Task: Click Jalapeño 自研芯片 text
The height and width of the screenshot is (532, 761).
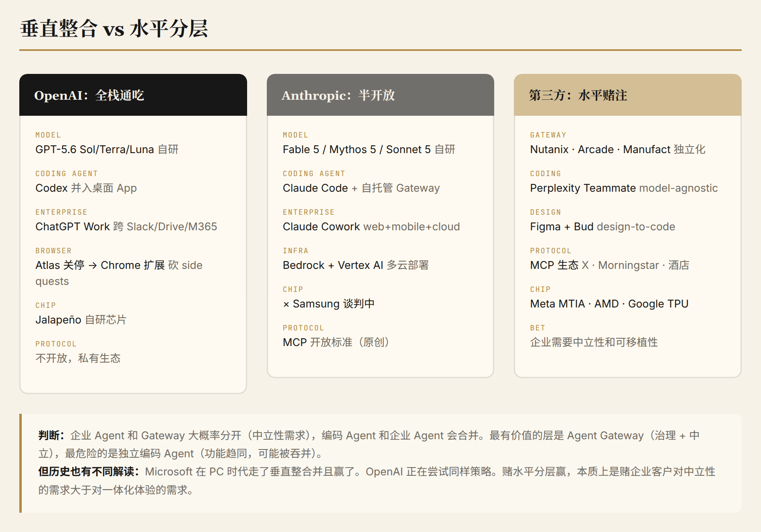Action: [x=81, y=320]
